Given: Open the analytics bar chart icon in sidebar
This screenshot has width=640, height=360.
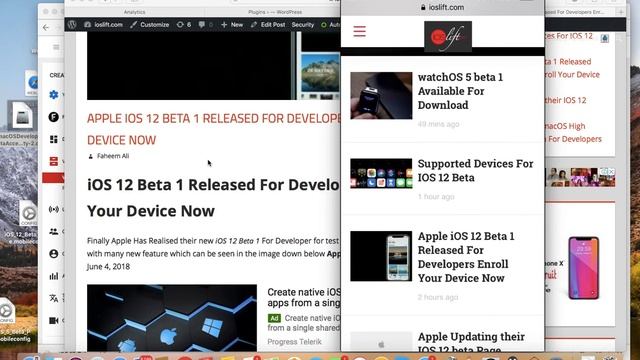Looking at the screenshot, I should [53, 276].
